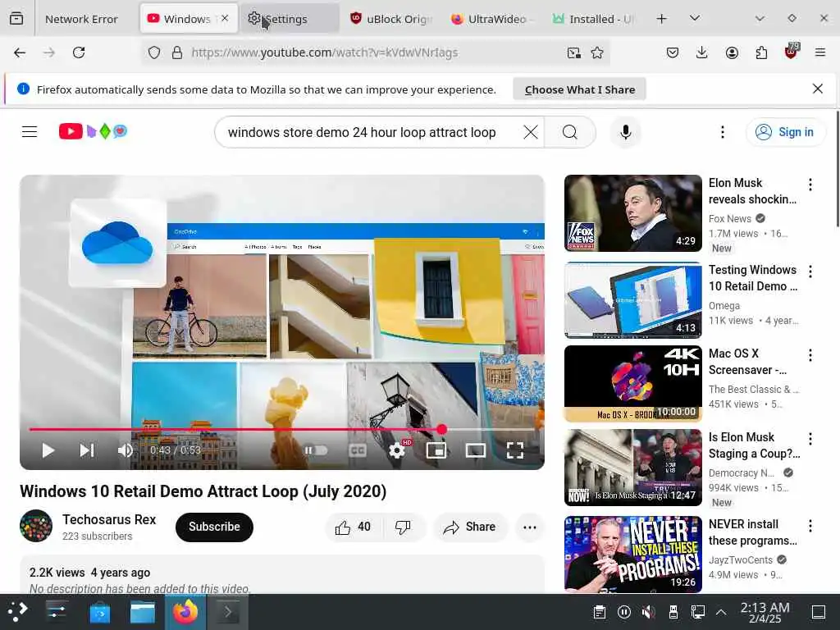Screen dimensions: 840x630
Task: Open more actions ellipsis under video
Action: [x=530, y=527]
